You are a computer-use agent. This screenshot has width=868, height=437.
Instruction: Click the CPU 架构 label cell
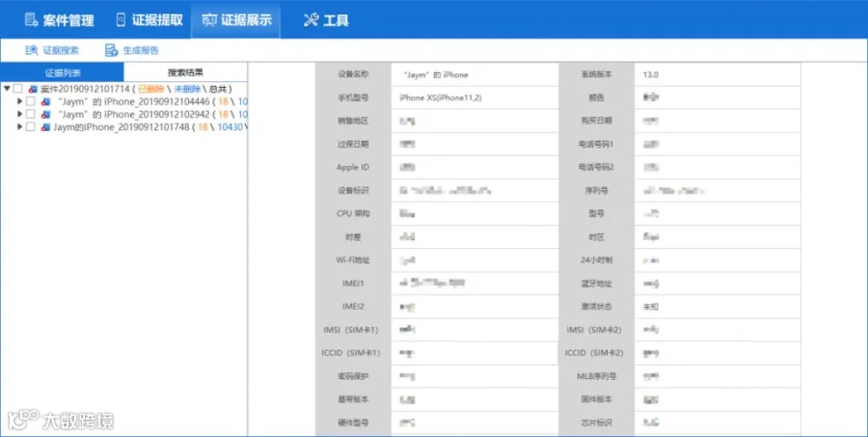pyautogui.click(x=353, y=213)
